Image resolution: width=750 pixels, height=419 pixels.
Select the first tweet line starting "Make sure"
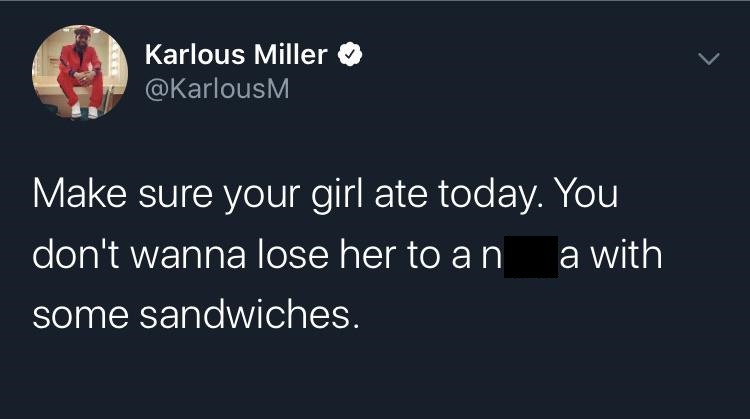(325, 193)
